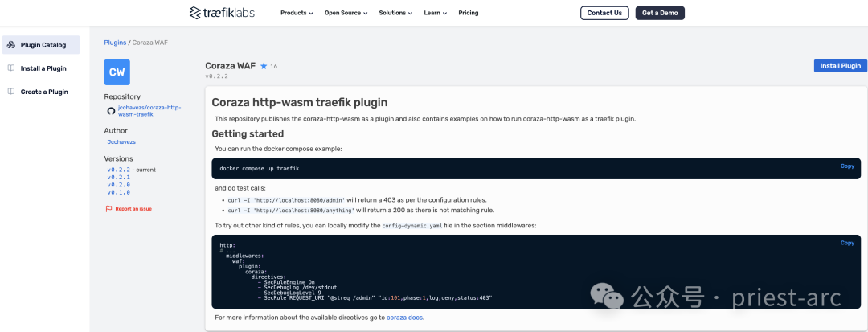Click the Create a Plugin book icon
Viewport: 868px width, 332px height.
point(11,92)
